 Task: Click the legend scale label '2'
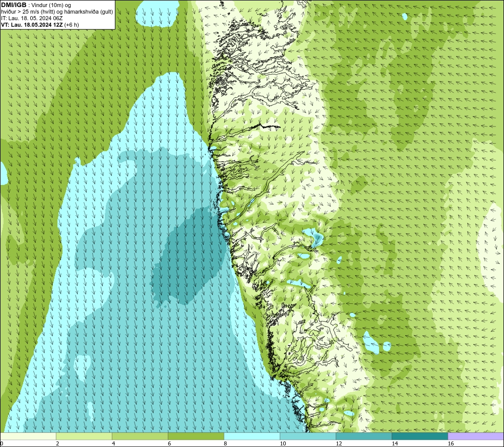pos(57,443)
